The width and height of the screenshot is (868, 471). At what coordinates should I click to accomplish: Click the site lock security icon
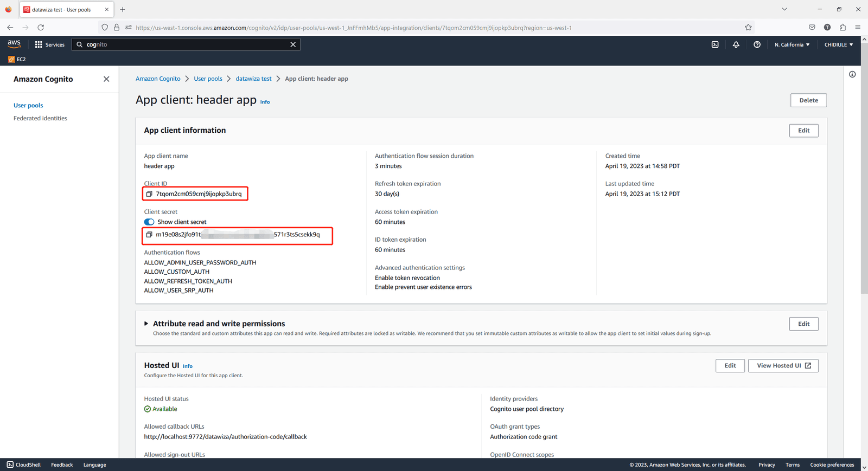click(117, 27)
